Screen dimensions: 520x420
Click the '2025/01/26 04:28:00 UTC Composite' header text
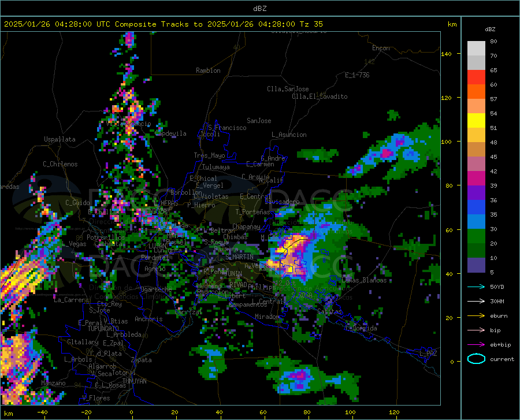point(80,24)
